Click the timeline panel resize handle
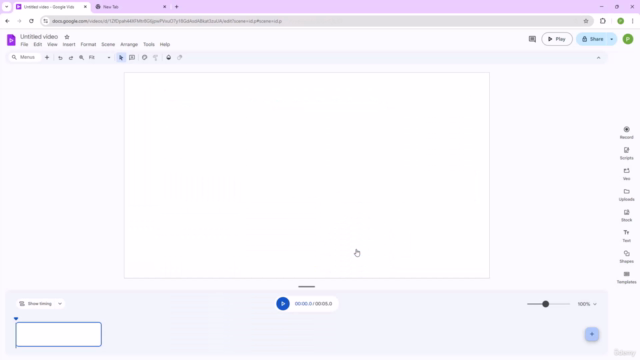The height and width of the screenshot is (360, 640). click(x=307, y=287)
